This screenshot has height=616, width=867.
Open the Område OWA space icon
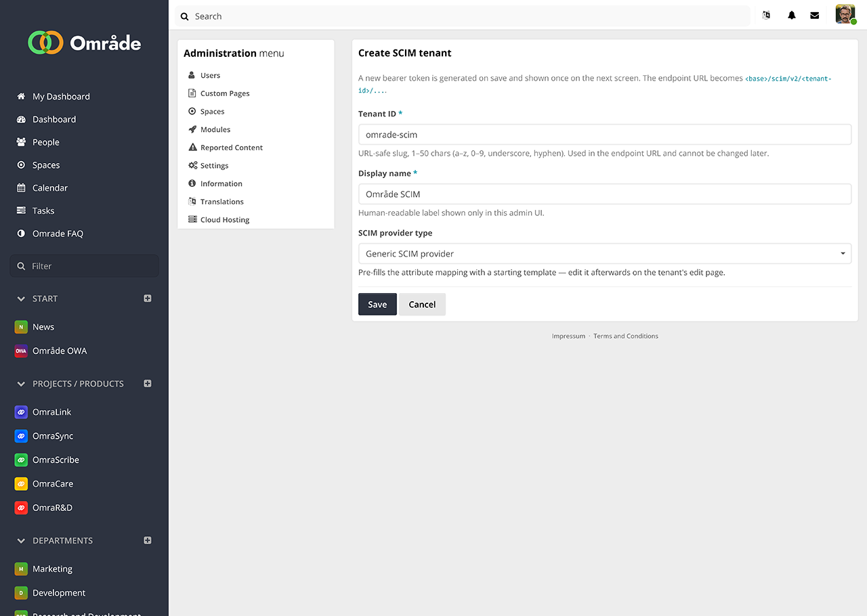click(x=21, y=351)
